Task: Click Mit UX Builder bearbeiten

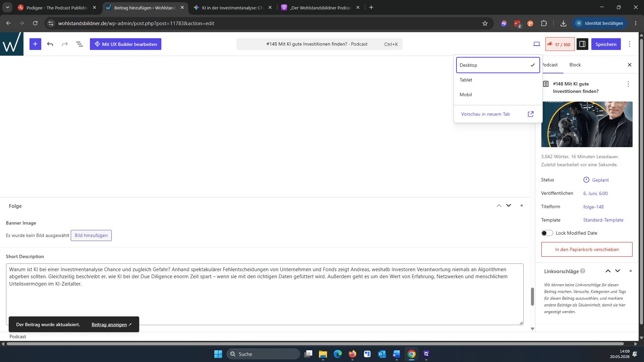Action: (125, 44)
